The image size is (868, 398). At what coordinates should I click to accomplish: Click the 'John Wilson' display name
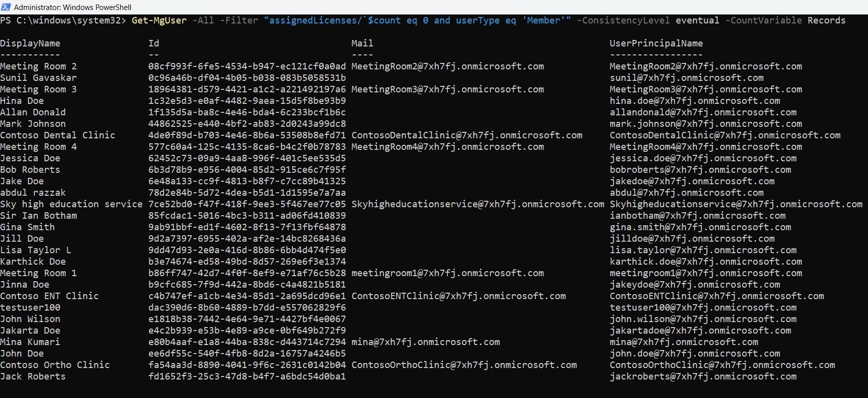(30, 319)
